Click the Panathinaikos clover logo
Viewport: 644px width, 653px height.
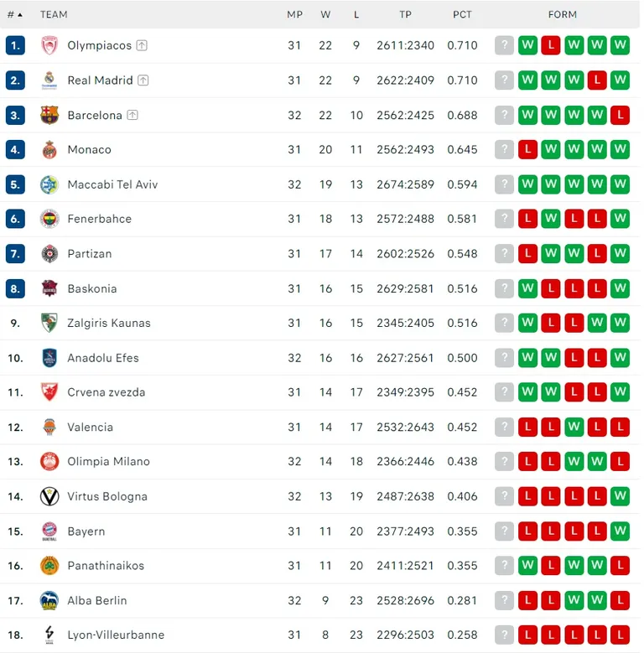click(49, 566)
